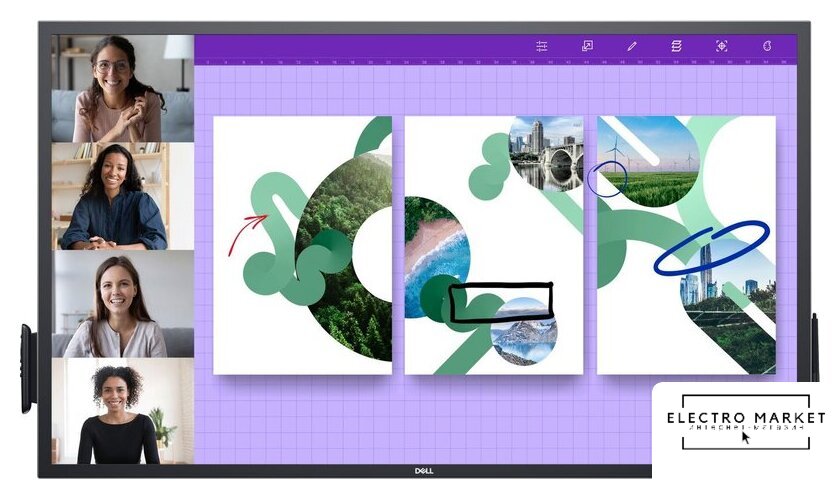Open the color palette icon
This screenshot has height=499, width=840.
pyautogui.click(x=767, y=46)
